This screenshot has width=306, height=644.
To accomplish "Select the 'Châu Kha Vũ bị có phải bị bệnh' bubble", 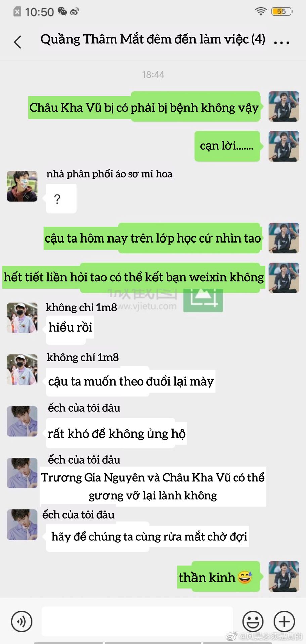I will pos(144,107).
